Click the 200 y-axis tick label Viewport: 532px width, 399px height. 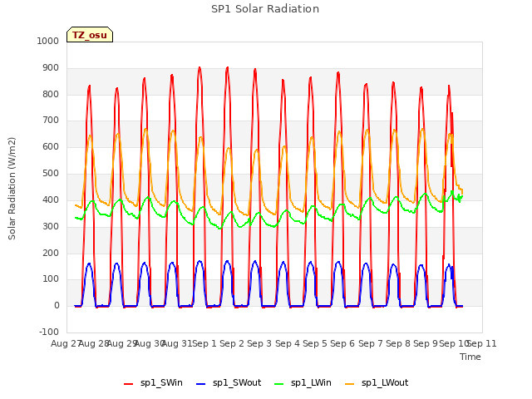click(x=50, y=253)
